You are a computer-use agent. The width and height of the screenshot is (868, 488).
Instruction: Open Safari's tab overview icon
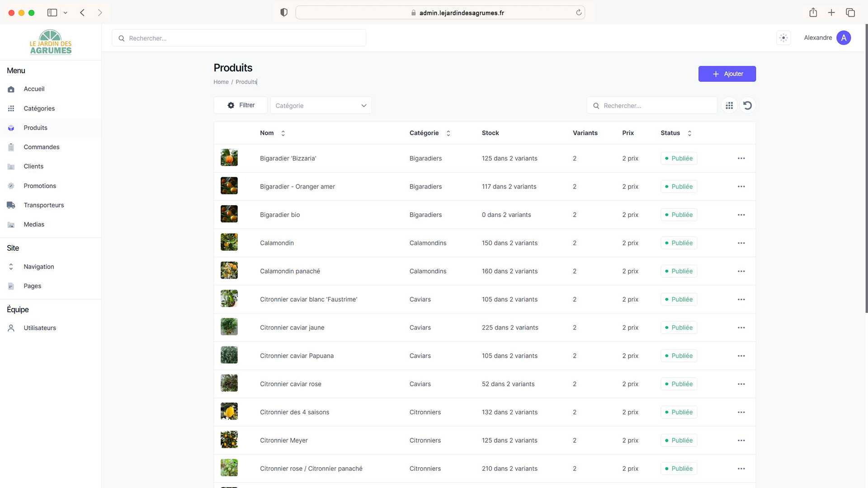[850, 13]
